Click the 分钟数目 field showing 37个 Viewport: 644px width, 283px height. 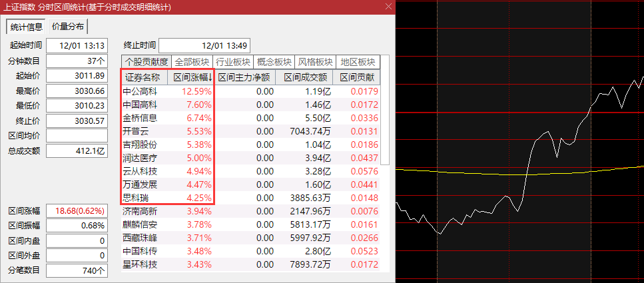pyautogui.click(x=77, y=61)
